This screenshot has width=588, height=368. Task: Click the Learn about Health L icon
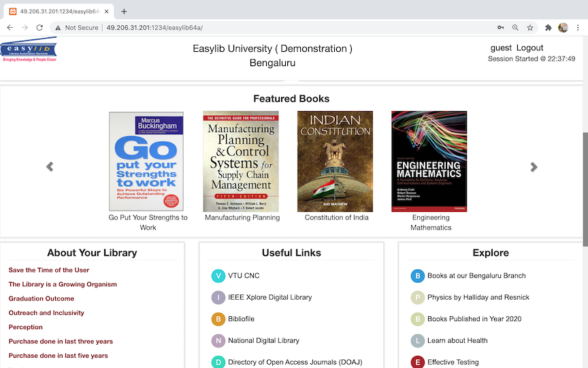pyautogui.click(x=417, y=341)
